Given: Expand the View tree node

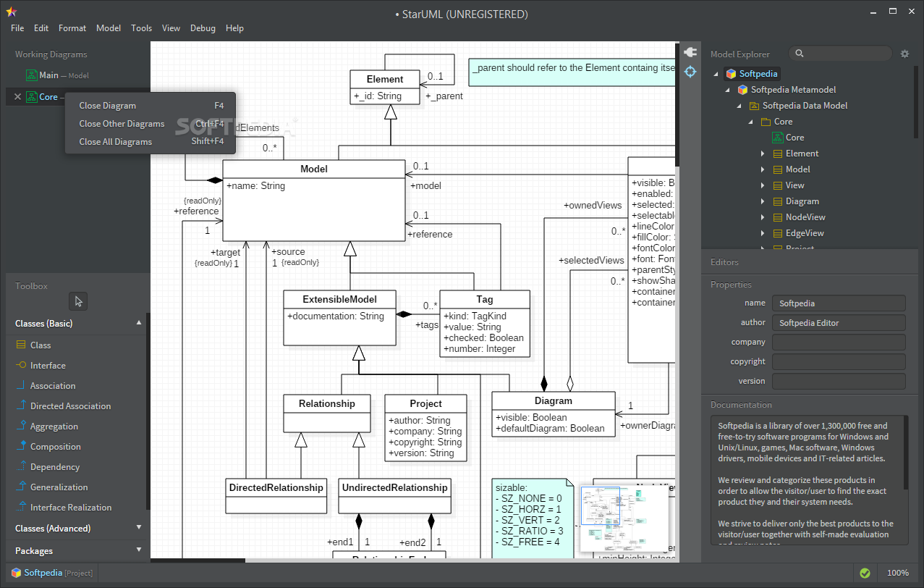Looking at the screenshot, I should pyautogui.click(x=763, y=185).
